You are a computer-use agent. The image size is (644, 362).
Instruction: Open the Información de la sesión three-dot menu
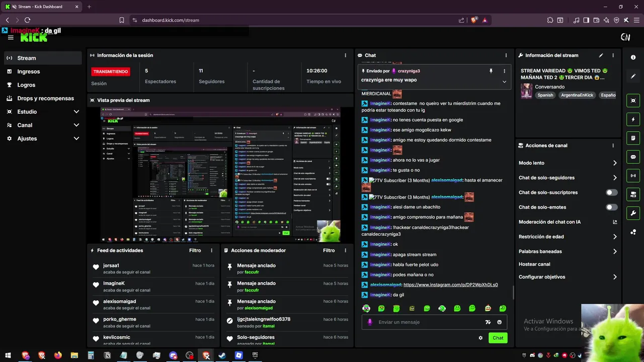[x=345, y=55]
